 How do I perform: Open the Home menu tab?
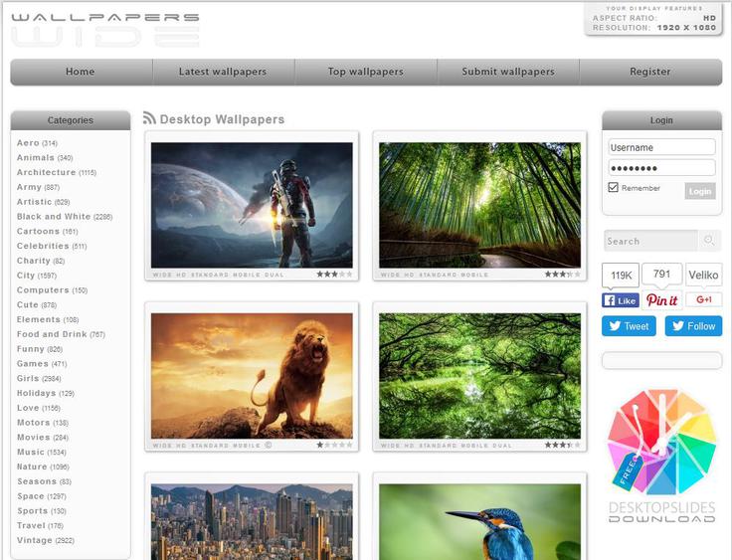82,72
